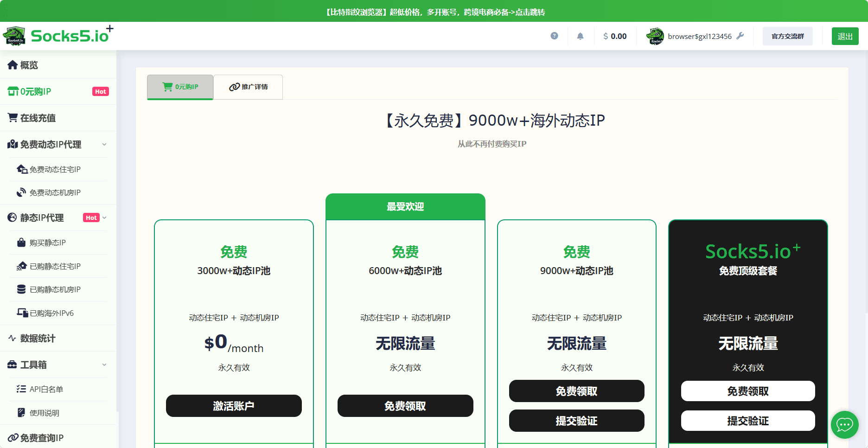Click the user avatar crocodile icon
The image size is (868, 448).
pos(655,36)
